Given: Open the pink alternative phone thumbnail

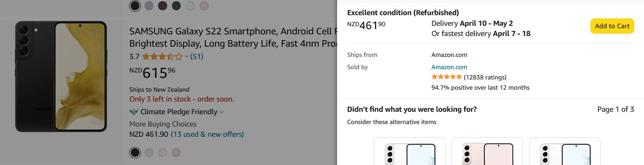Looking at the screenshot, I should click(487, 151).
